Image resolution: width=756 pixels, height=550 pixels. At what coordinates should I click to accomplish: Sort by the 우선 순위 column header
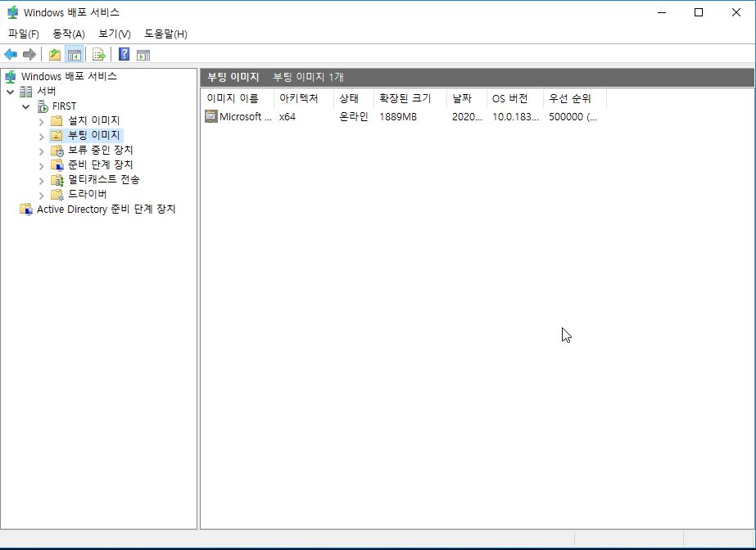(575, 98)
